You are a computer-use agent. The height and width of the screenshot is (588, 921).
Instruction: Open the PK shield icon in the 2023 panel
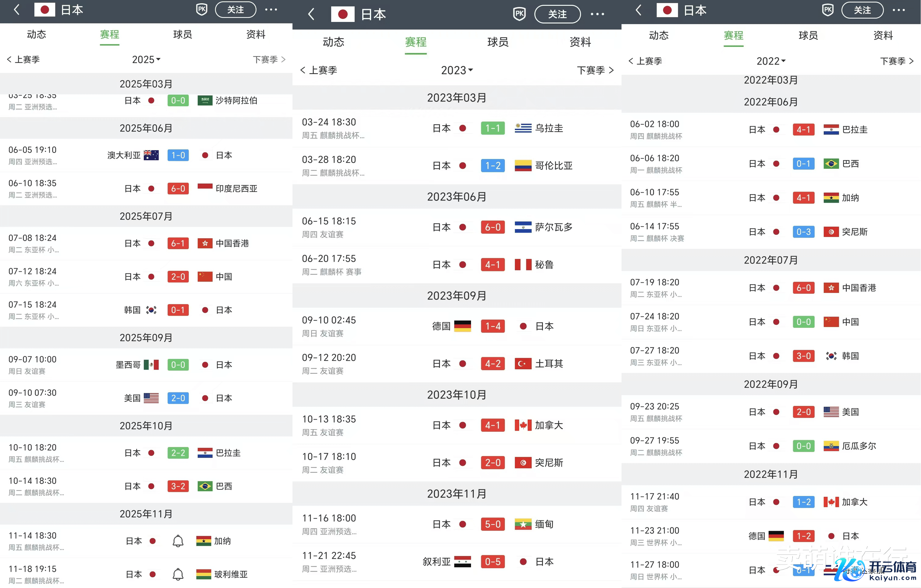tap(519, 14)
